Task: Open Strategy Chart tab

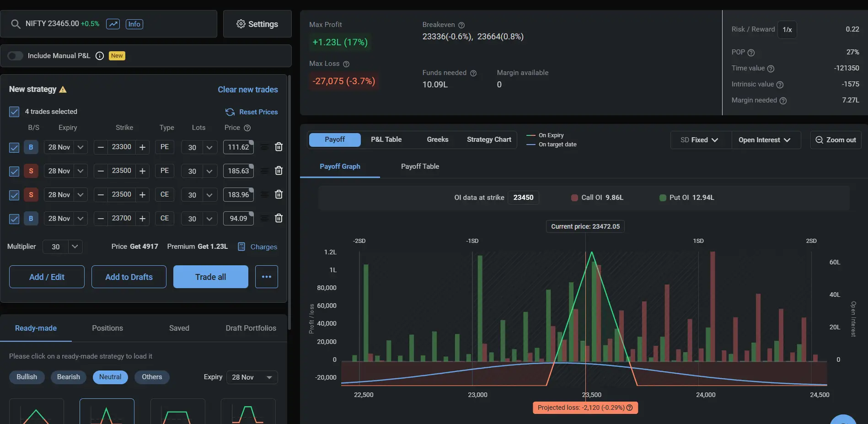Action: (x=489, y=140)
